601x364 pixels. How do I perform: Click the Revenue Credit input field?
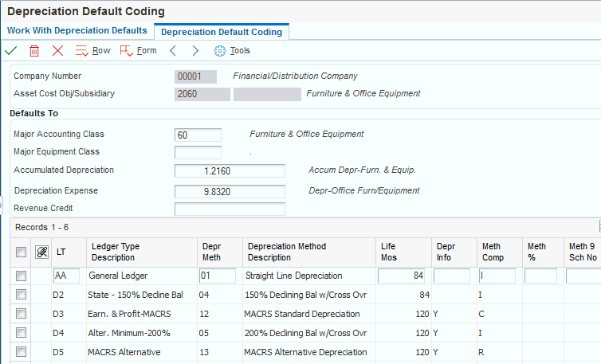tap(230, 209)
